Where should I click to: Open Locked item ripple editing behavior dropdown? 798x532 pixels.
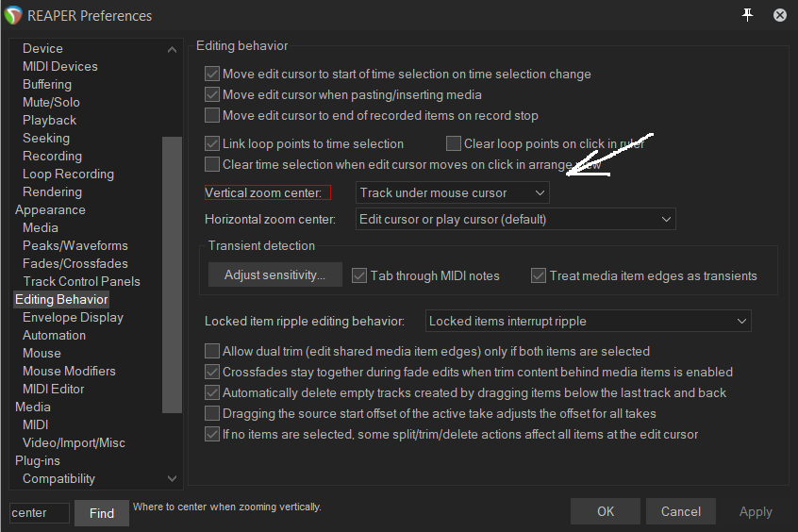pos(589,322)
